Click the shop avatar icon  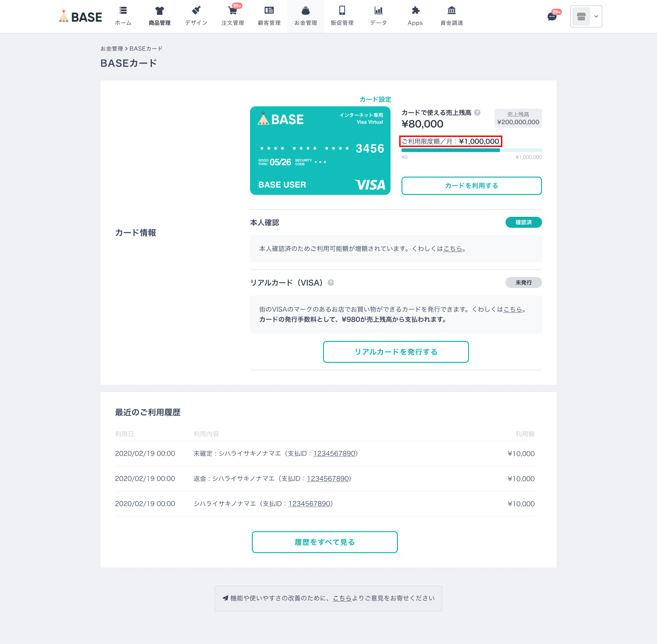click(x=581, y=16)
